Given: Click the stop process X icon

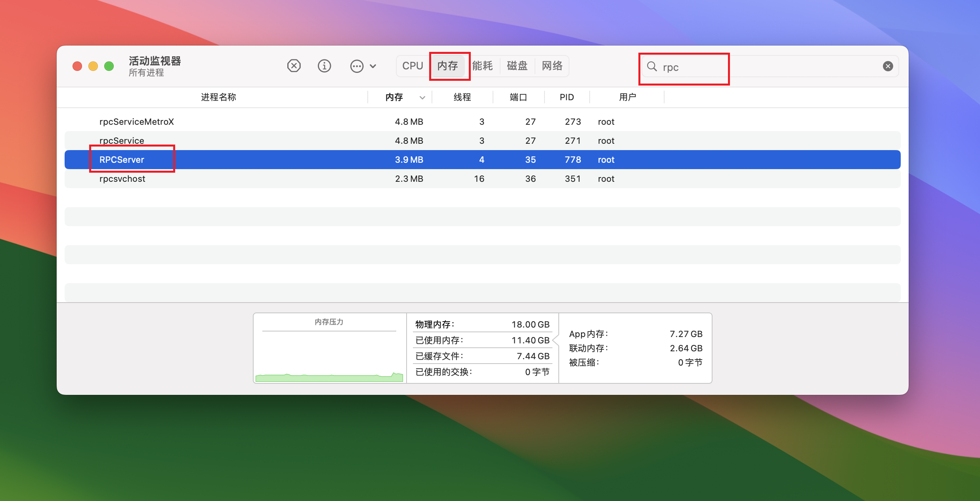Looking at the screenshot, I should point(294,66).
